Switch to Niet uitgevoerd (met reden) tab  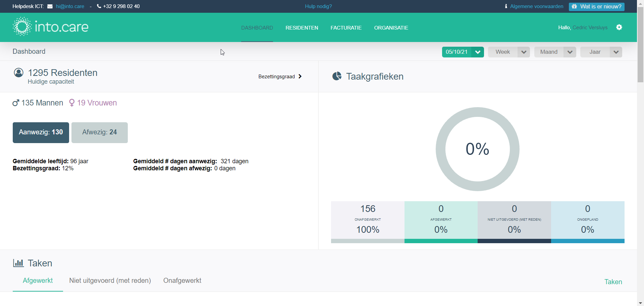pos(110,280)
